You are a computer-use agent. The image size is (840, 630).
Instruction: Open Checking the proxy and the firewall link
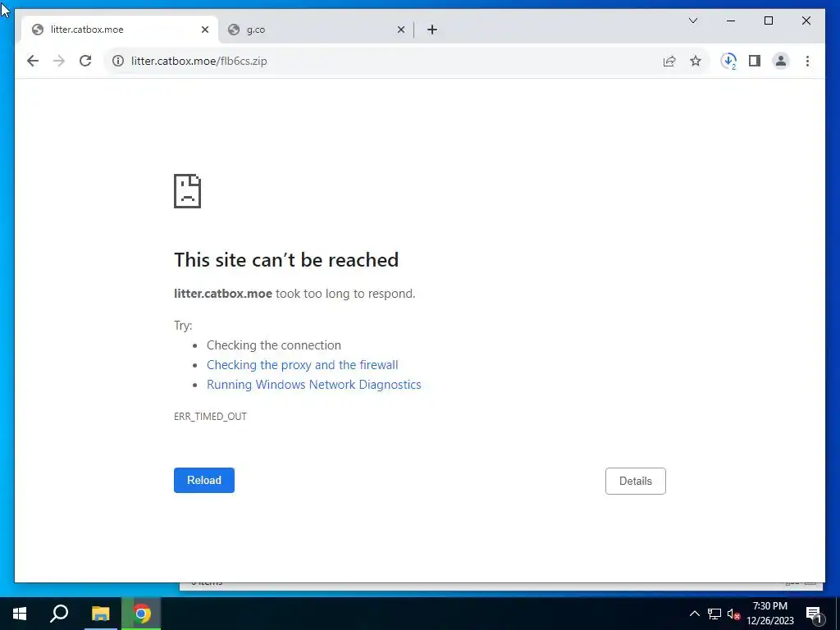(302, 365)
